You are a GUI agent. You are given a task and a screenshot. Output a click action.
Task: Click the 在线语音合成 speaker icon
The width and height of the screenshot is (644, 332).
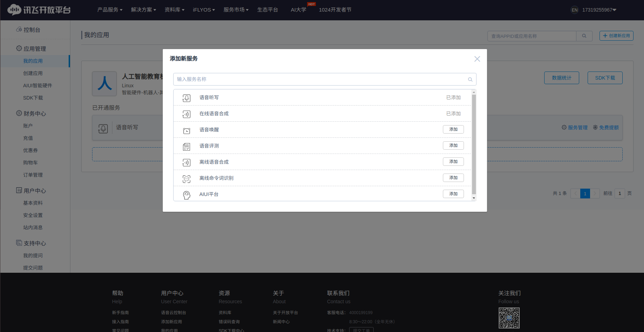click(186, 114)
